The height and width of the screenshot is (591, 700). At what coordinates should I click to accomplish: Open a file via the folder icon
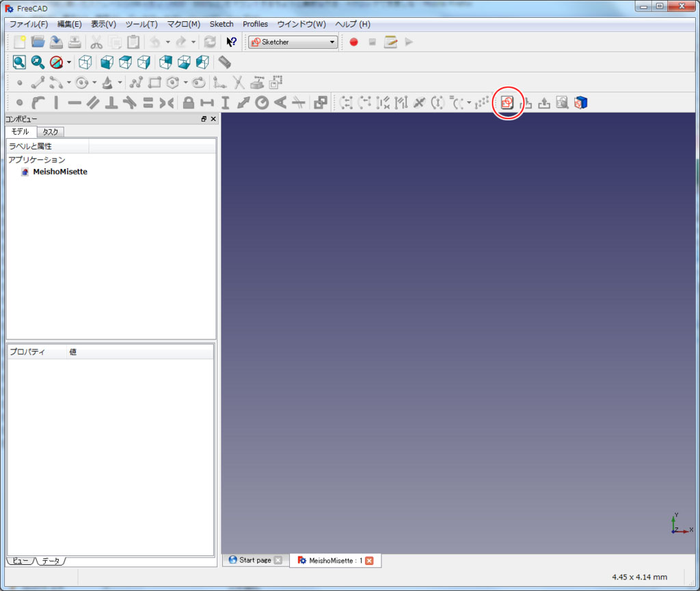coord(38,42)
